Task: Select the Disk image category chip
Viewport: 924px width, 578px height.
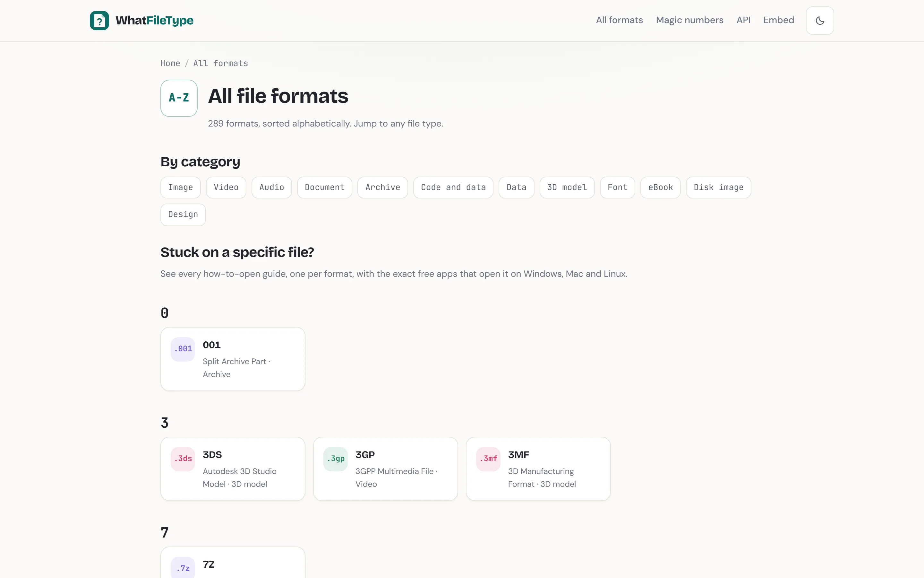Action: 718,187
